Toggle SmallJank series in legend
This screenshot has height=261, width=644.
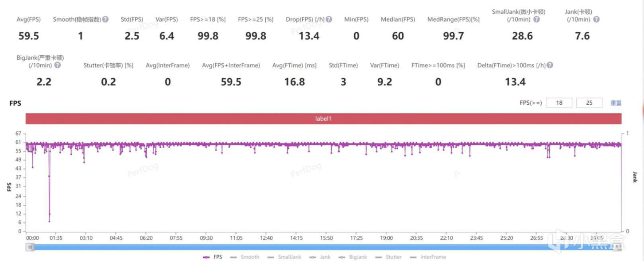[284, 257]
